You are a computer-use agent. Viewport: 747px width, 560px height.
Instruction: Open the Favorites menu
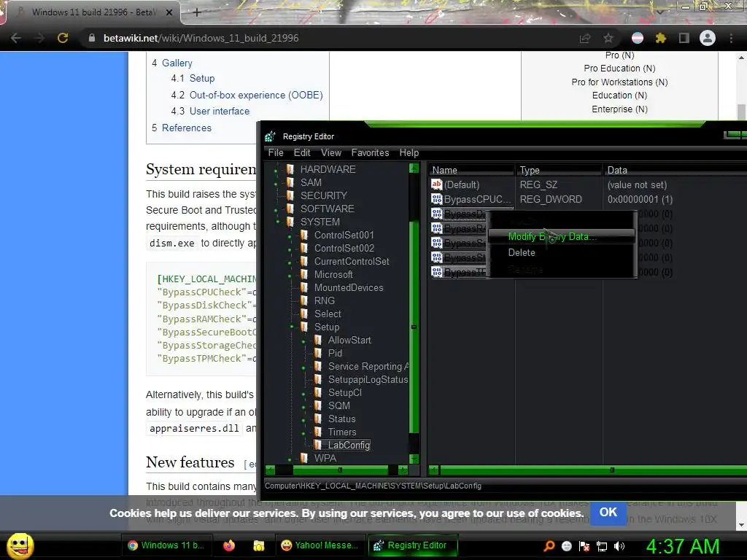coord(370,152)
